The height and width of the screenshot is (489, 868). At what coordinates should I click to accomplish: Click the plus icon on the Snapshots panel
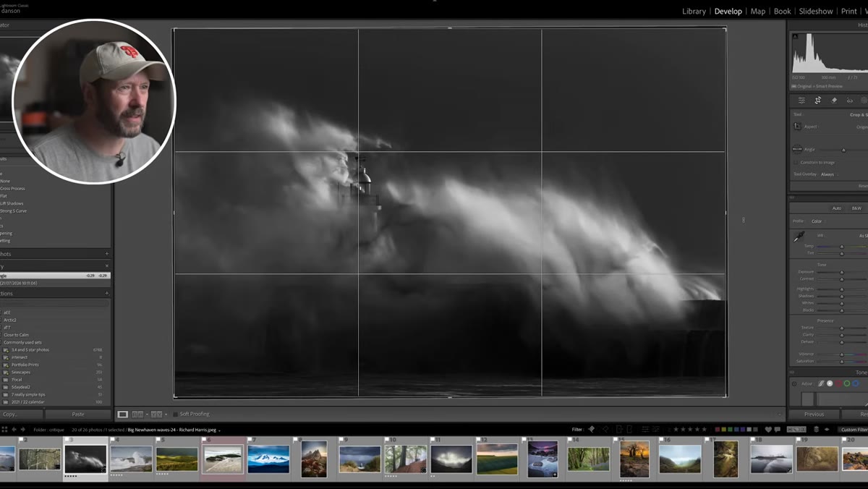(107, 254)
